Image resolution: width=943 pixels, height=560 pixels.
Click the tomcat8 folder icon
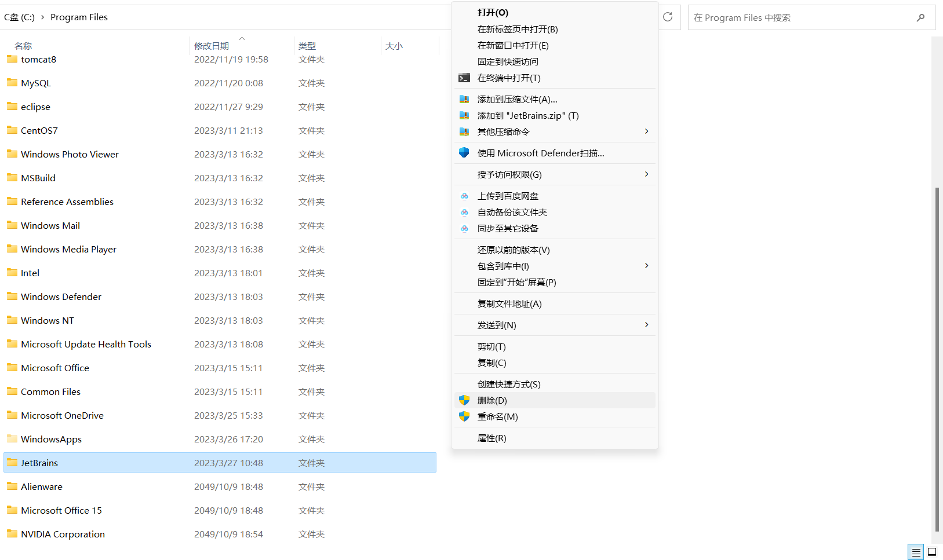click(x=12, y=58)
